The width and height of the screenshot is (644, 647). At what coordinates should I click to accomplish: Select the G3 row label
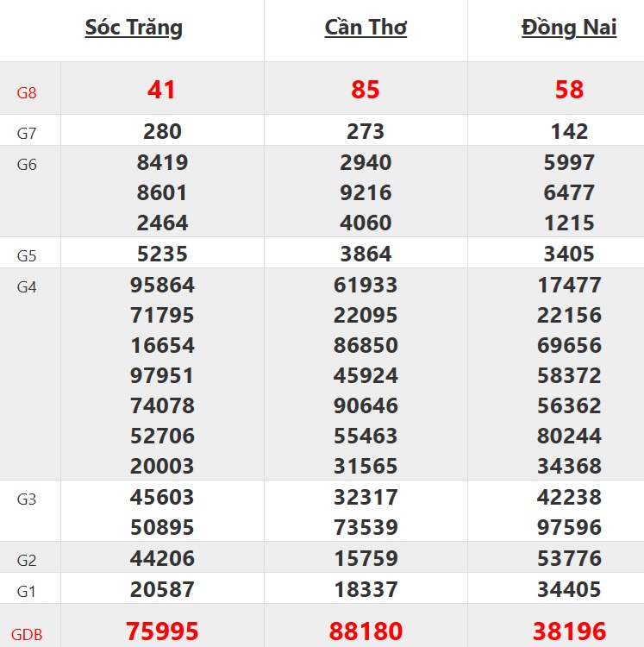tap(27, 499)
